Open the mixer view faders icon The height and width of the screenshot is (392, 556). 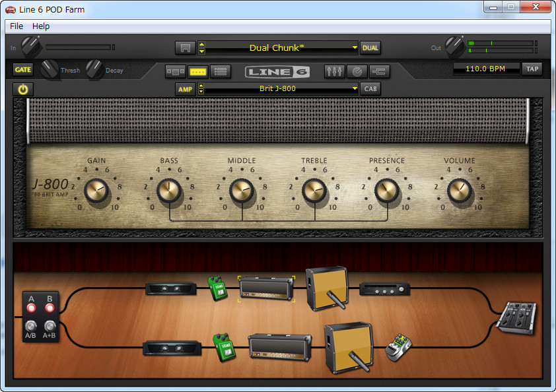click(334, 71)
